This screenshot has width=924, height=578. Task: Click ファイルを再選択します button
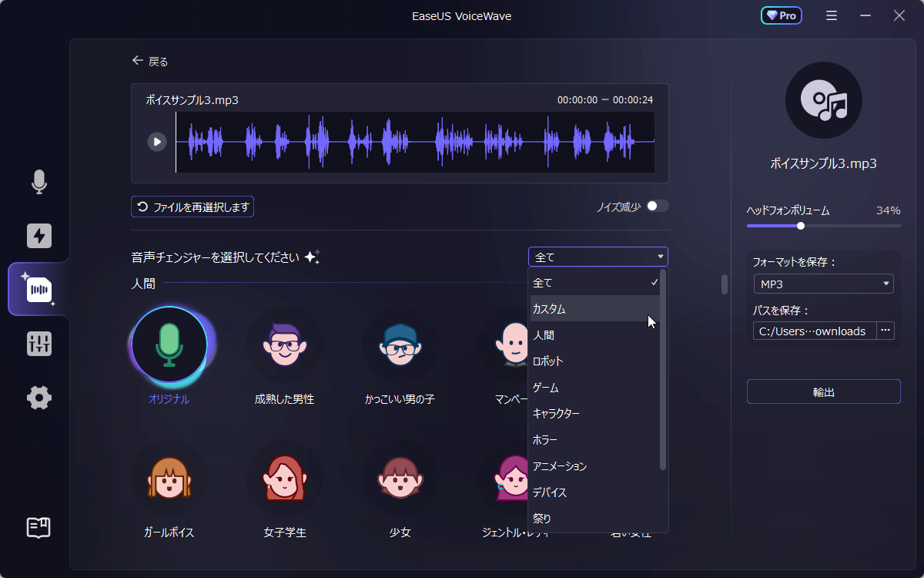click(x=192, y=207)
